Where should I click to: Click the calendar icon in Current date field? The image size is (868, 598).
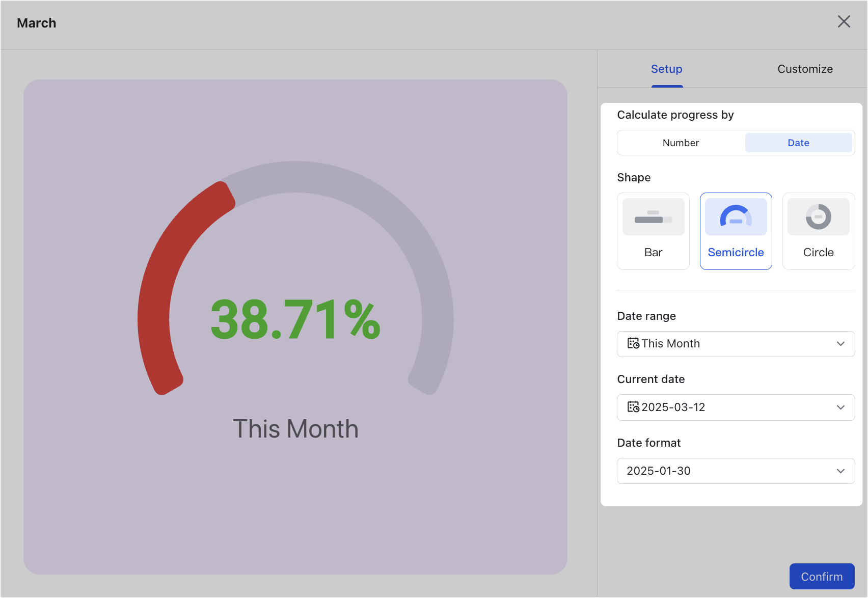click(x=633, y=407)
